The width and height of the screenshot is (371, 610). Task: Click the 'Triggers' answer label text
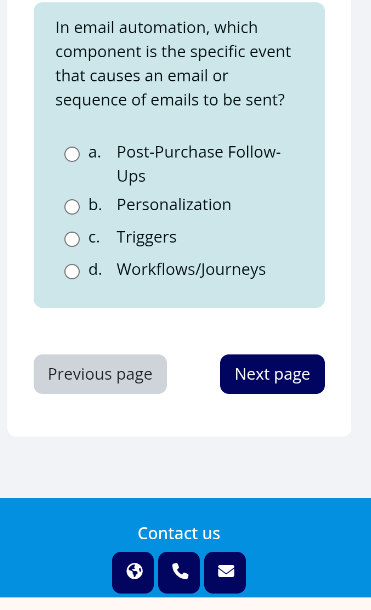[x=147, y=237]
